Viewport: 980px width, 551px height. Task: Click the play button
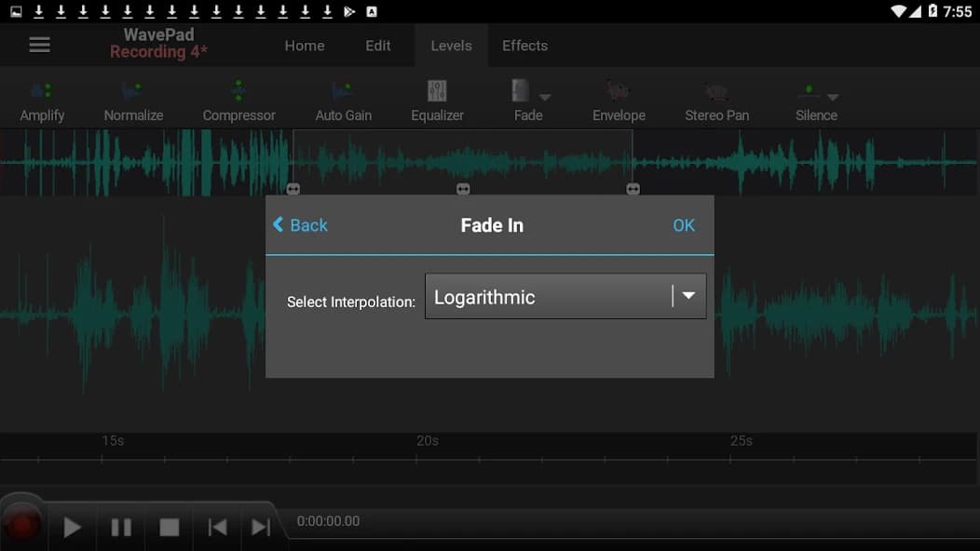[72, 526]
